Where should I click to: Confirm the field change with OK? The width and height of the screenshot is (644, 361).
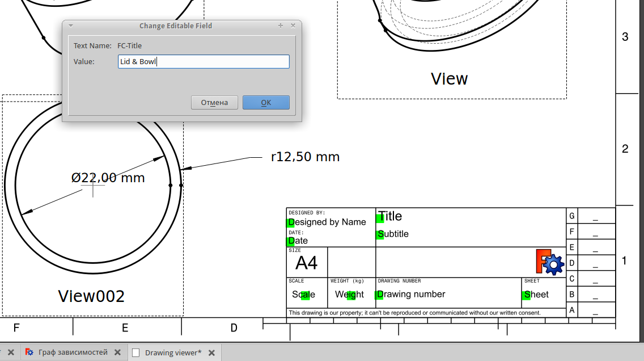[266, 102]
